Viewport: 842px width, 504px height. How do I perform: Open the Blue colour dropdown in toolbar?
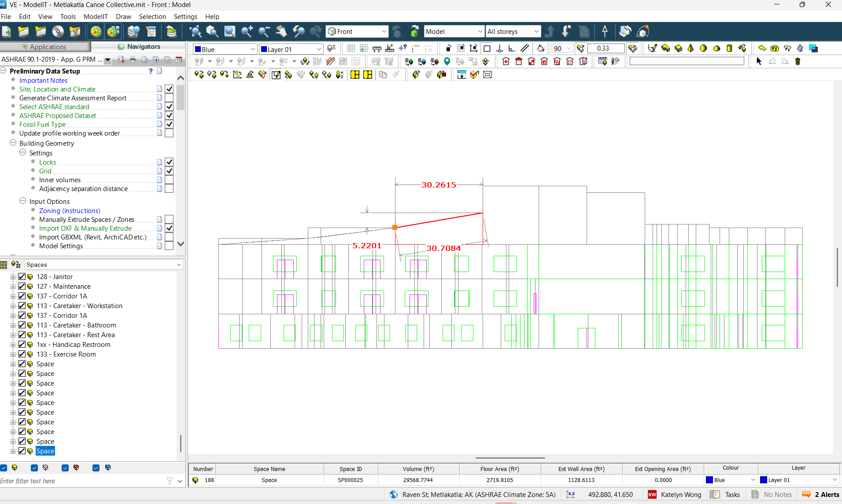pyautogui.click(x=225, y=49)
